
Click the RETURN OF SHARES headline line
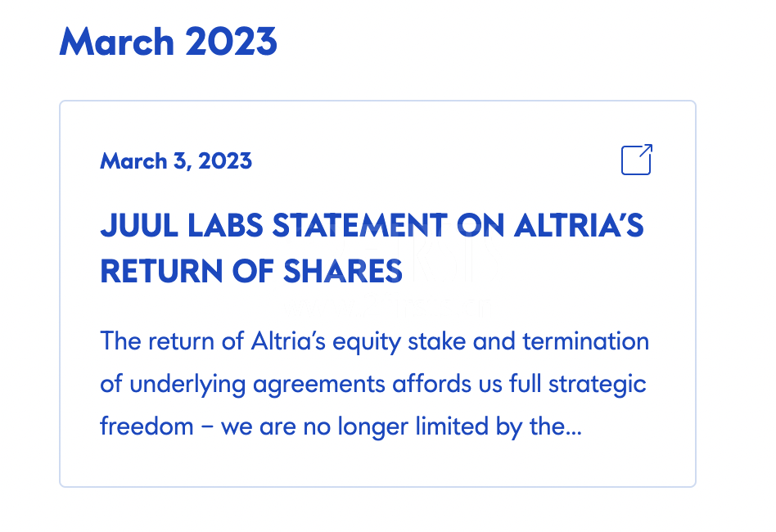pos(251,271)
